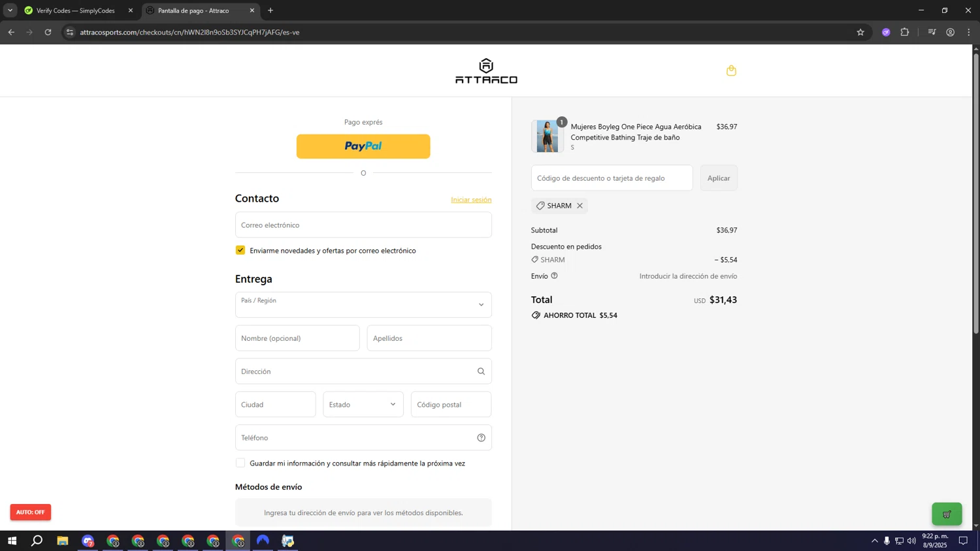Bookmark this page with the star icon
The height and width of the screenshot is (551, 980).
(x=860, y=32)
